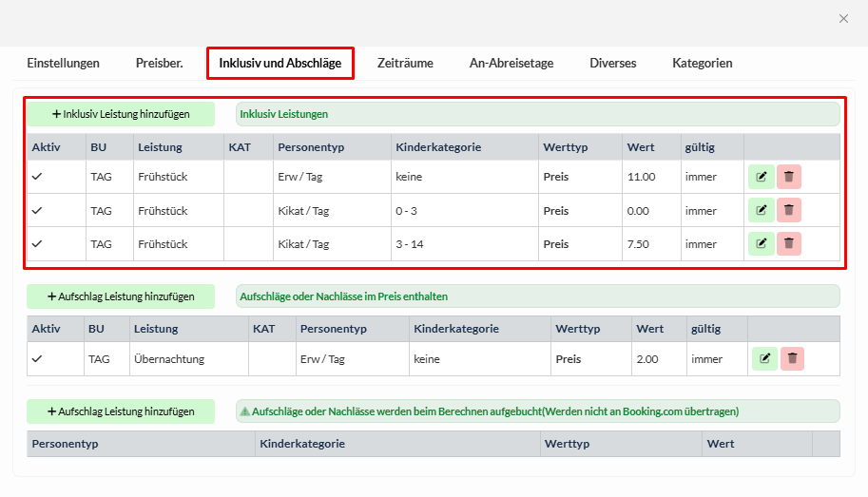Delete the Frühstück Kikat 3 - 14 row
Image resolution: width=868 pixels, height=497 pixels.
(x=789, y=244)
